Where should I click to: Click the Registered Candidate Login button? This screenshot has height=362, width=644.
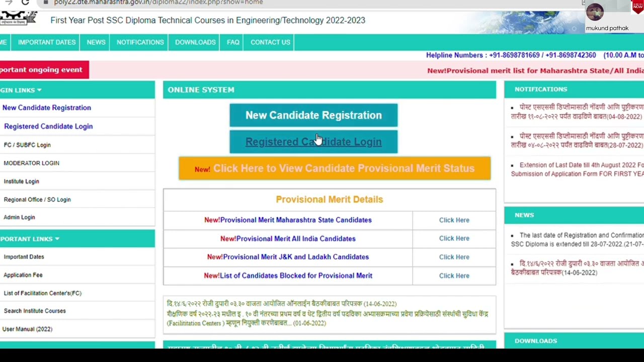(313, 142)
